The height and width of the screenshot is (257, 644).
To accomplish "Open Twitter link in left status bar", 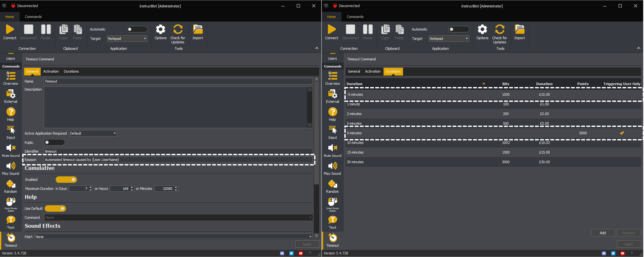I will click(x=291, y=253).
